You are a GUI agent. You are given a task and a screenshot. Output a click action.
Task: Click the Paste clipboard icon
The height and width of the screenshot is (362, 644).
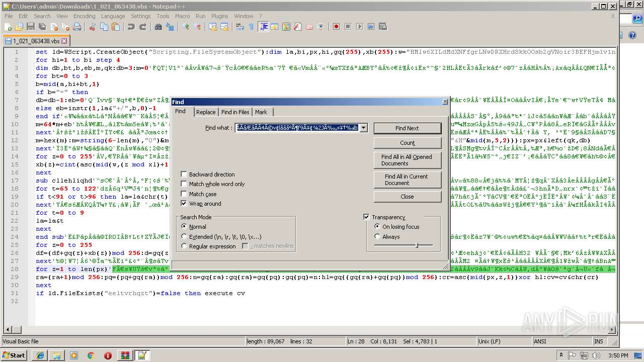(116, 27)
